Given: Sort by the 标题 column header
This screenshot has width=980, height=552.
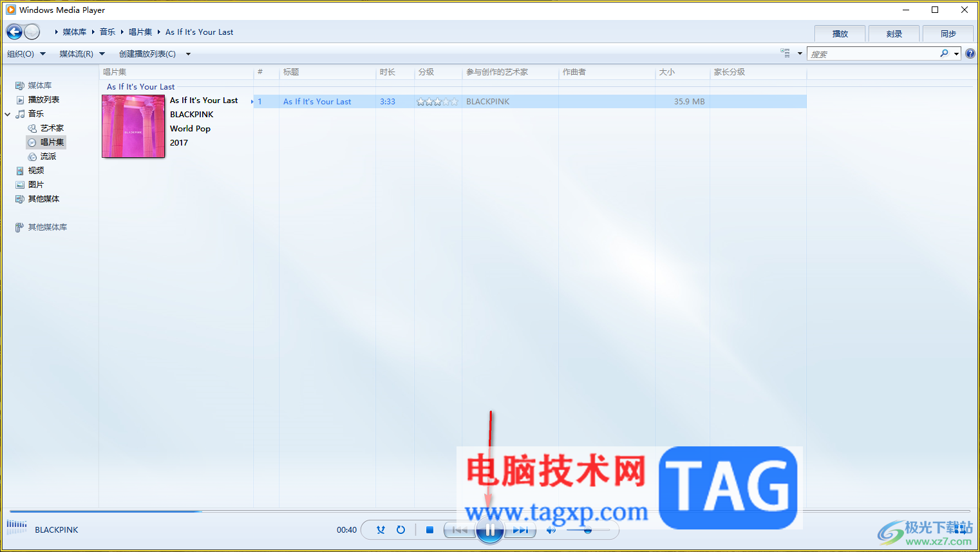Looking at the screenshot, I should point(327,72).
